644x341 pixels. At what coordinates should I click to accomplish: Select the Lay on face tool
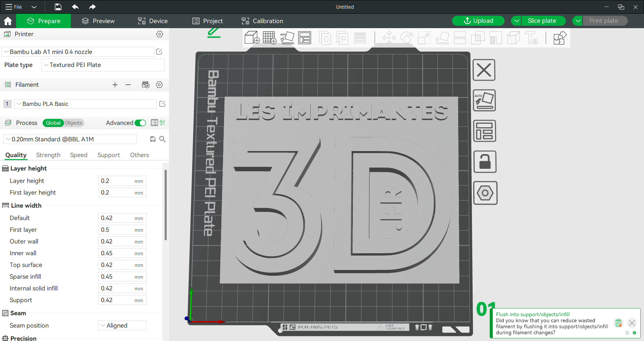coord(442,38)
